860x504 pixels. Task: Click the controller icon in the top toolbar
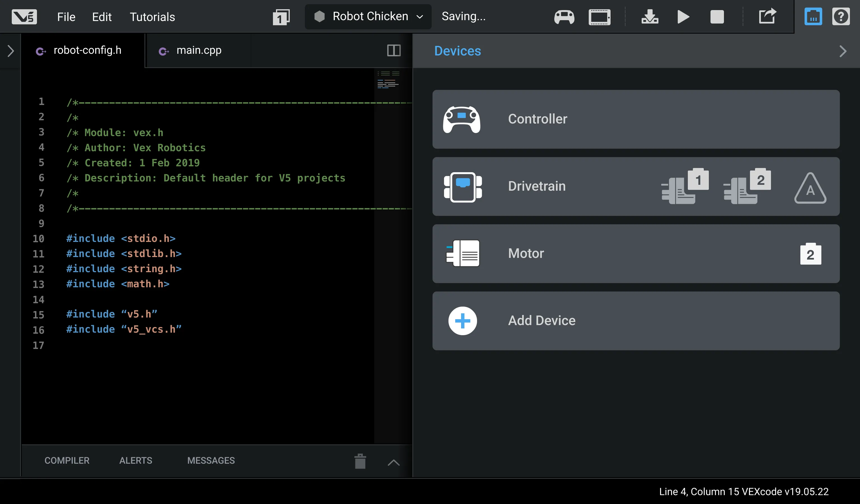point(564,17)
